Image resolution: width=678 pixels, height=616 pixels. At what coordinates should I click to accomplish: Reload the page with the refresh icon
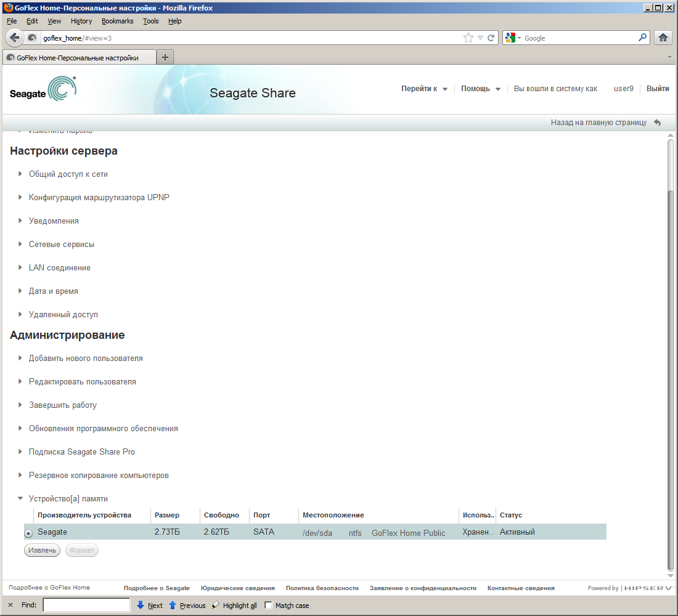point(491,38)
